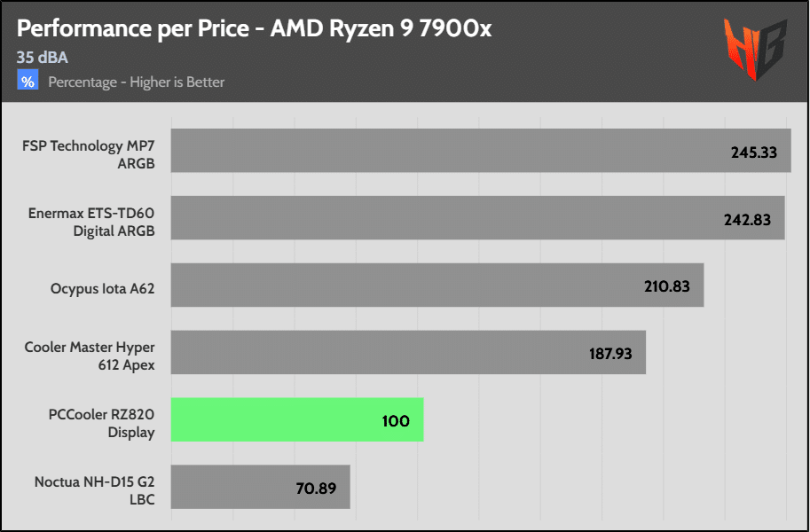Viewport: 810px width, 532px height.
Task: Select the 210.83 value label
Action: point(666,286)
